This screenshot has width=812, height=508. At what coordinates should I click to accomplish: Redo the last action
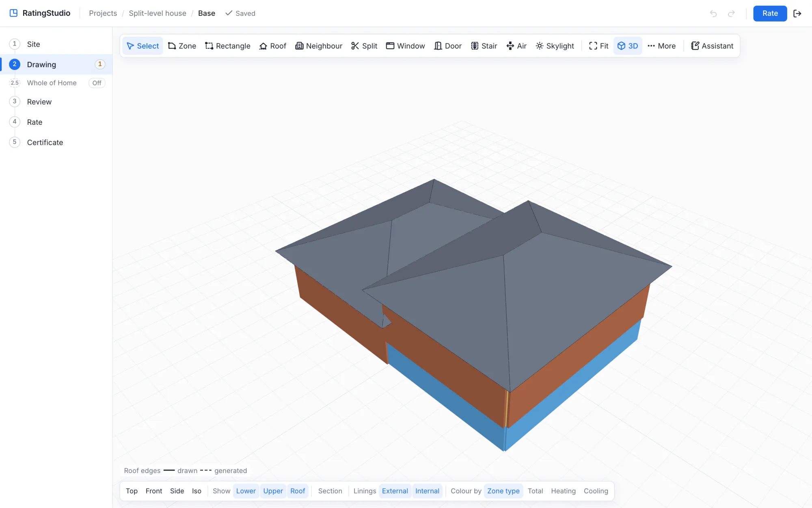731,13
